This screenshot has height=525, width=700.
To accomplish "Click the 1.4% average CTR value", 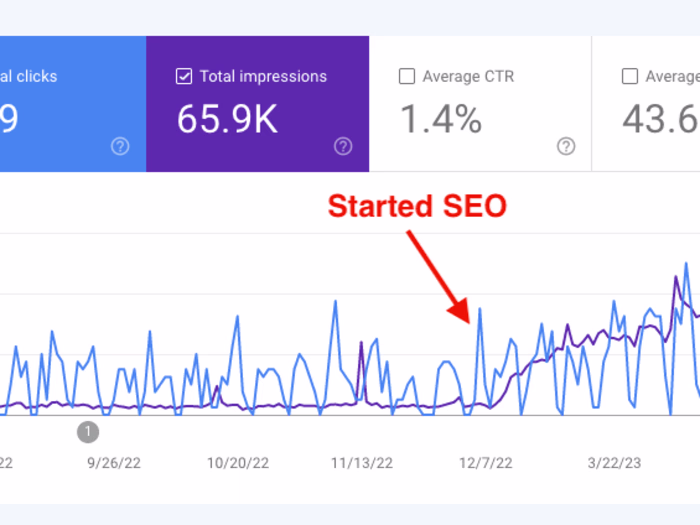I will tap(441, 119).
